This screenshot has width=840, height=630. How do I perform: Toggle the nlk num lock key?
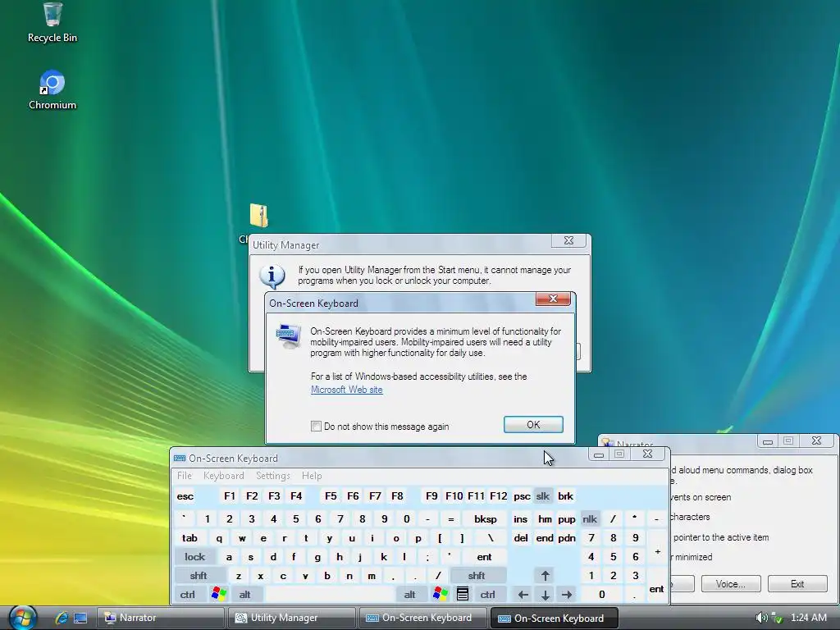click(590, 518)
